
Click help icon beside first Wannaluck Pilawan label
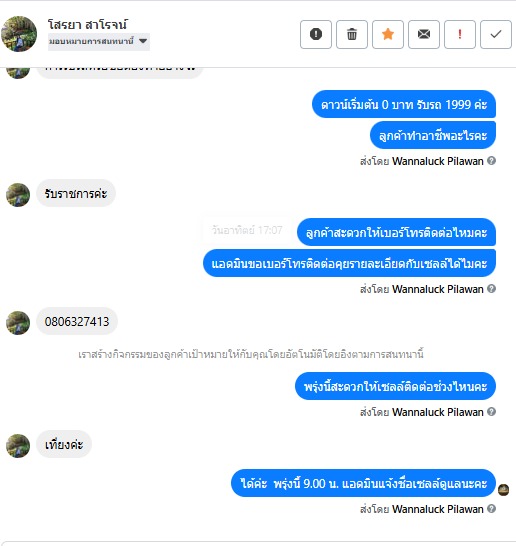coord(491,161)
